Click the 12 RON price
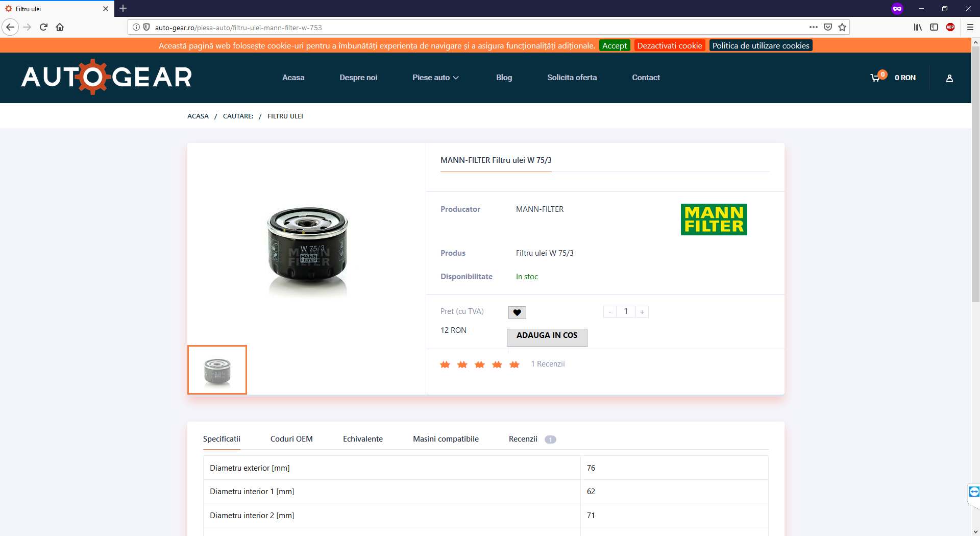 point(453,330)
